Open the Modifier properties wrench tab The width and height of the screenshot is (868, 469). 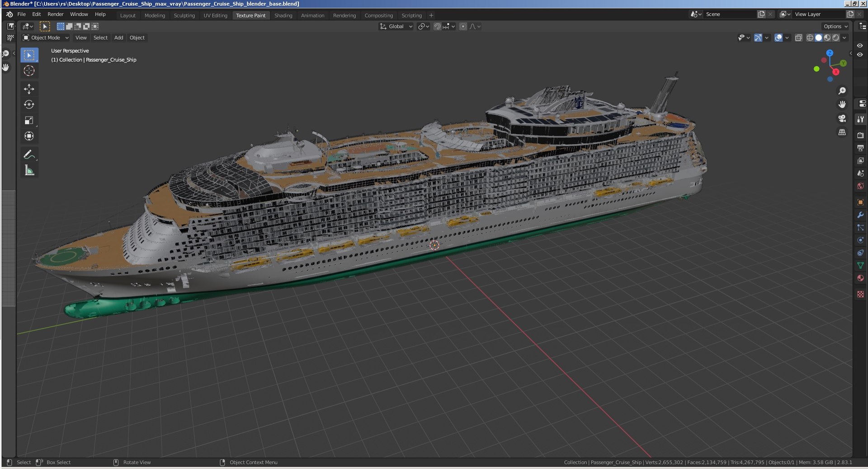860,215
